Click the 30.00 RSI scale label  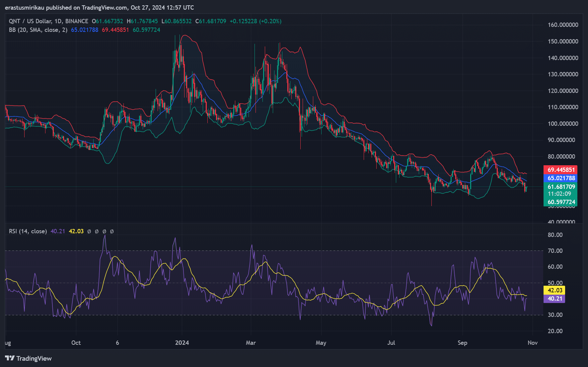(555, 315)
